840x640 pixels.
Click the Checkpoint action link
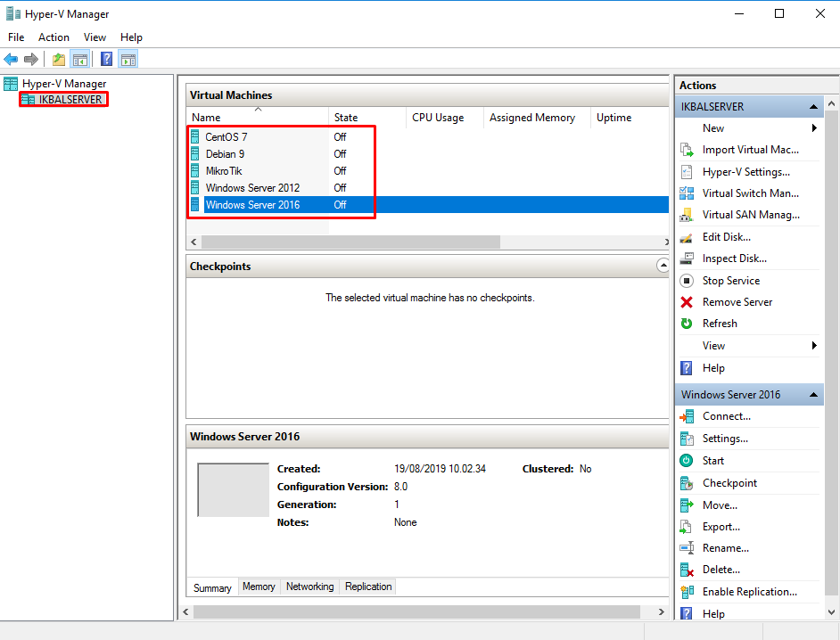click(x=729, y=483)
